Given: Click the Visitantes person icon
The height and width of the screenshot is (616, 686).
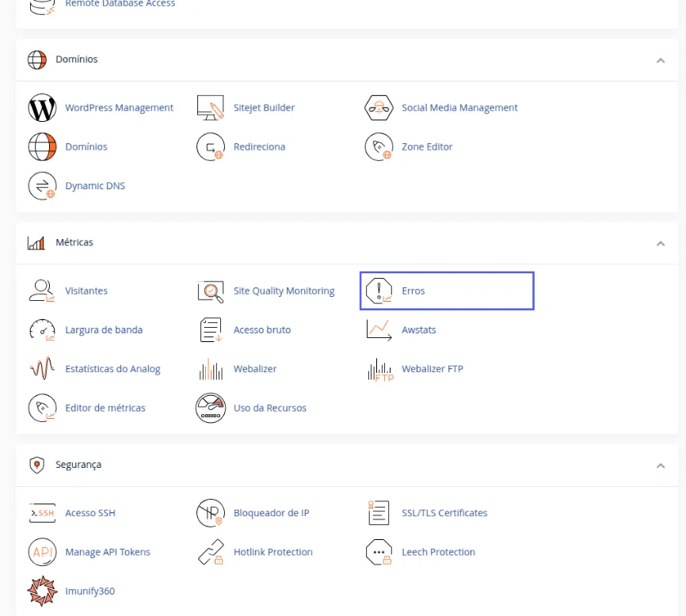Looking at the screenshot, I should click(42, 291).
